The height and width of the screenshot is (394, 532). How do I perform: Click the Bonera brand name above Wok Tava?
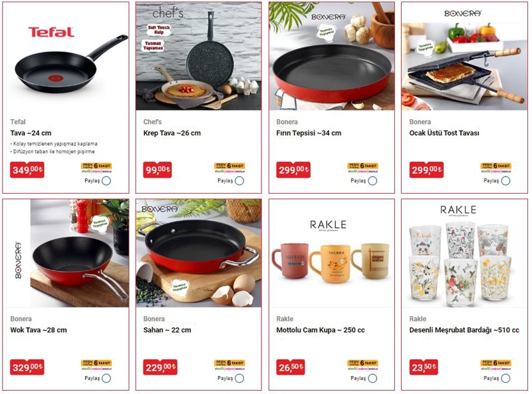[21, 319]
